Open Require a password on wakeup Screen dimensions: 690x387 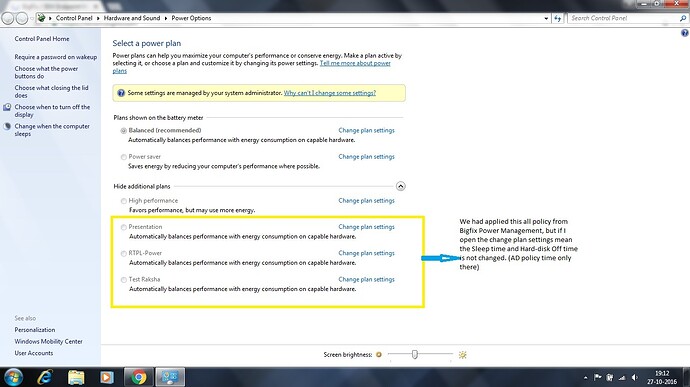pos(55,57)
